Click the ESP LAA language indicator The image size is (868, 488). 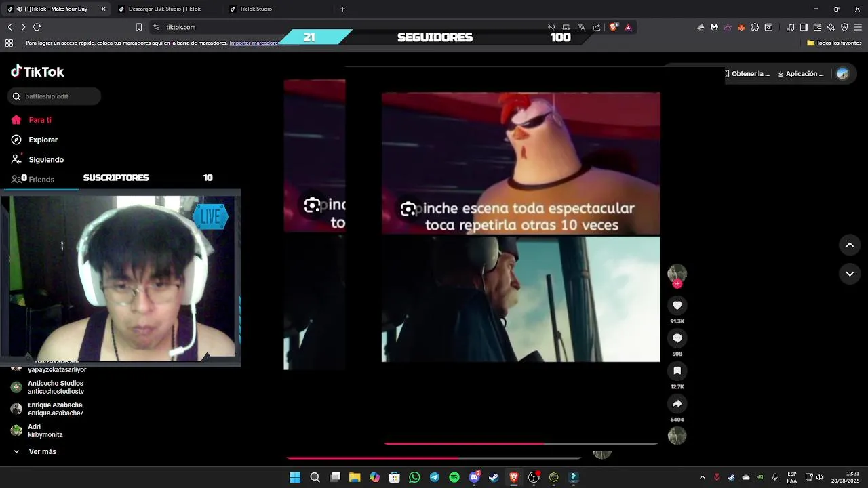pyautogui.click(x=792, y=477)
